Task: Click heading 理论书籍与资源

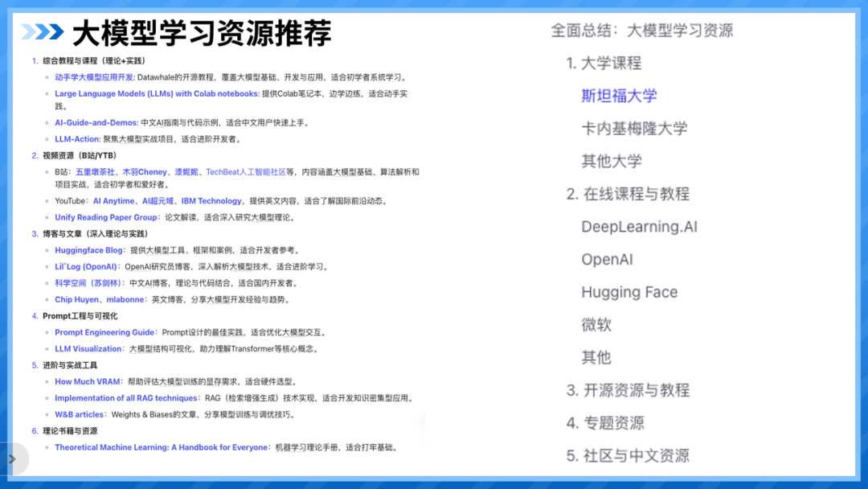Action: point(70,431)
